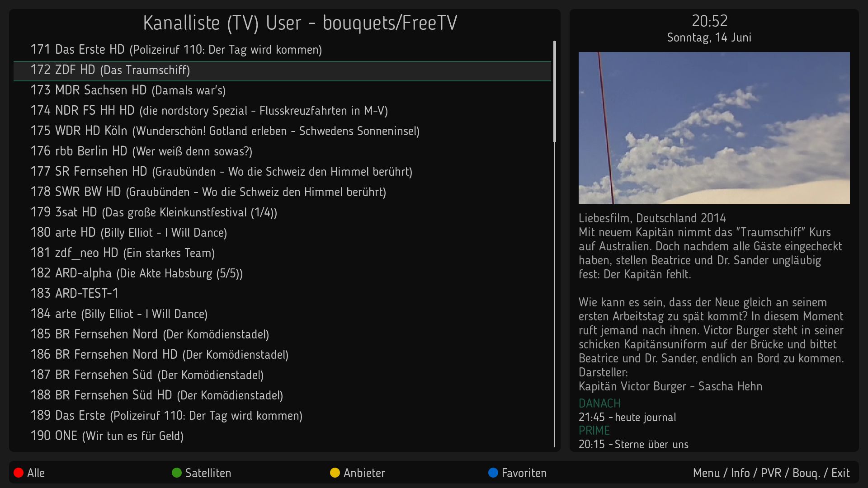Viewport: 868px width, 488px height.
Task: Pick channel 179 3sat HD
Action: pos(154,212)
